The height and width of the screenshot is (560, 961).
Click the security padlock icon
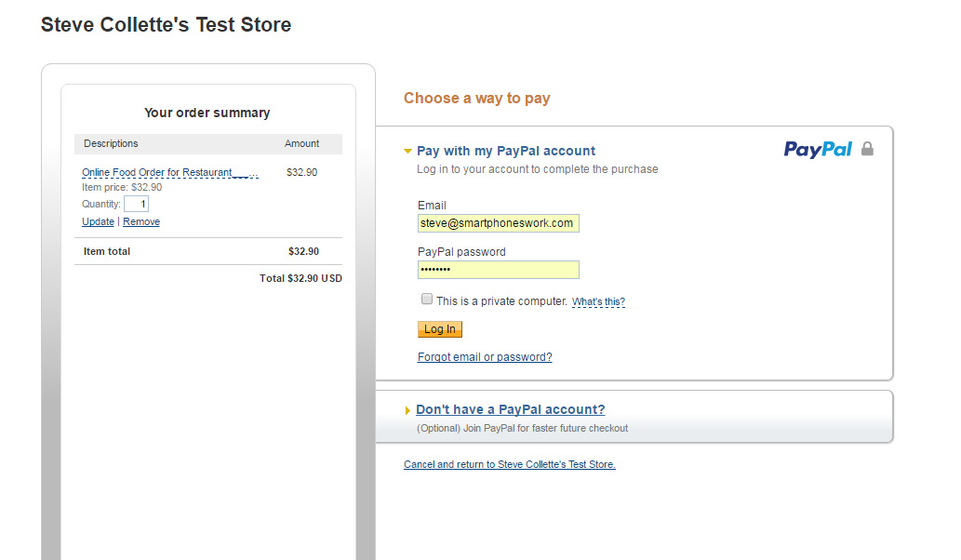tap(867, 149)
